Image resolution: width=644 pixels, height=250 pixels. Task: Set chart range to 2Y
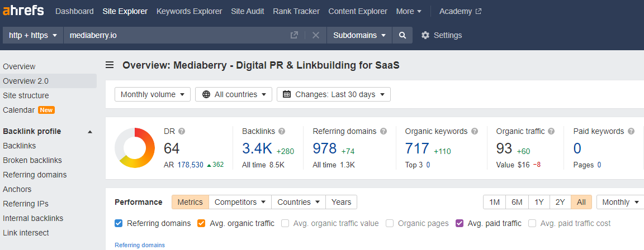point(560,202)
